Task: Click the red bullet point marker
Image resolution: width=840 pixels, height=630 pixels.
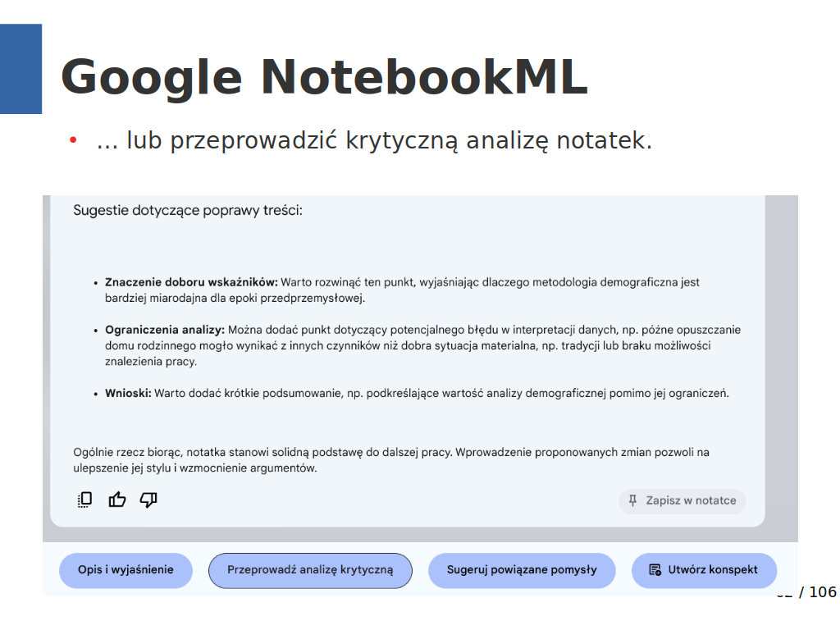Action: tap(73, 141)
